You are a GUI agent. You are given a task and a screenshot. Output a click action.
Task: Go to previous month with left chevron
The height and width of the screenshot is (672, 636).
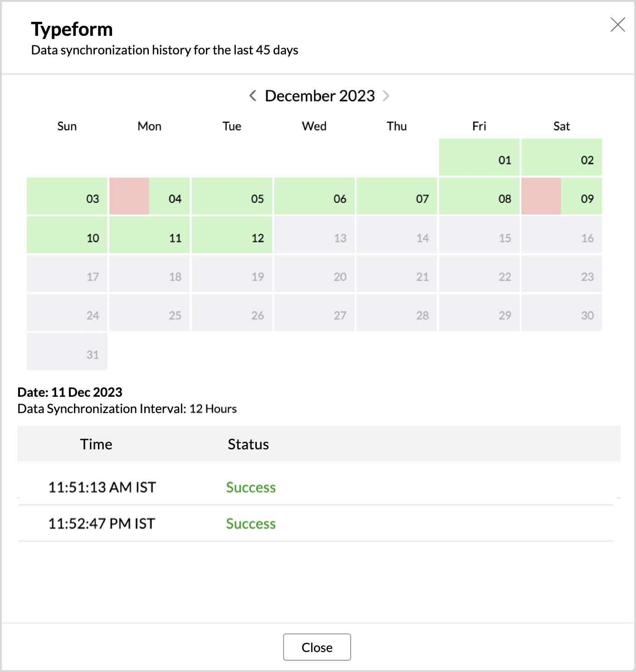click(x=253, y=96)
